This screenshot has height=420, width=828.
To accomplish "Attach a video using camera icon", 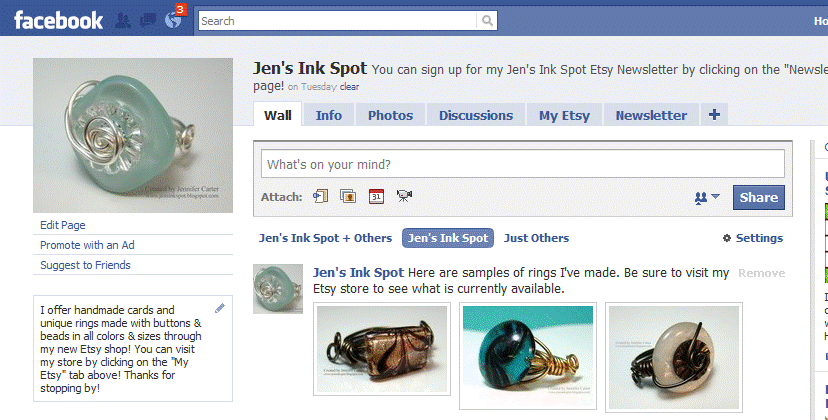I will pos(404,197).
